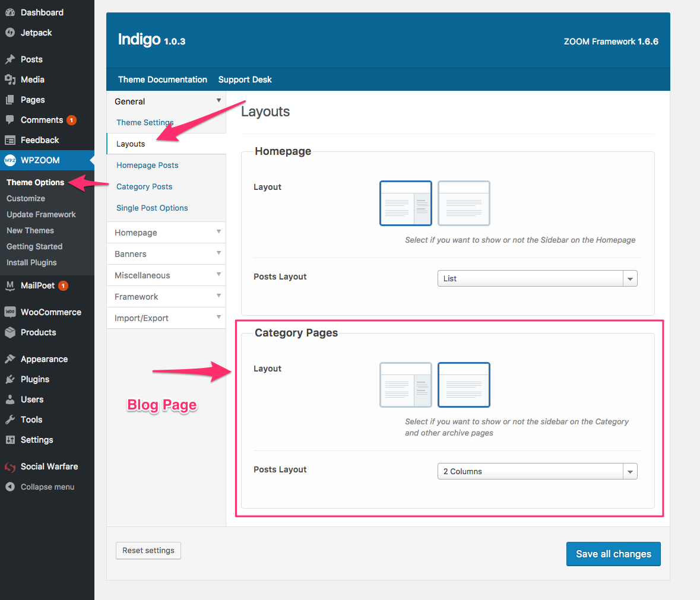
Task: Expand the Import/Export options section
Action: tap(166, 318)
